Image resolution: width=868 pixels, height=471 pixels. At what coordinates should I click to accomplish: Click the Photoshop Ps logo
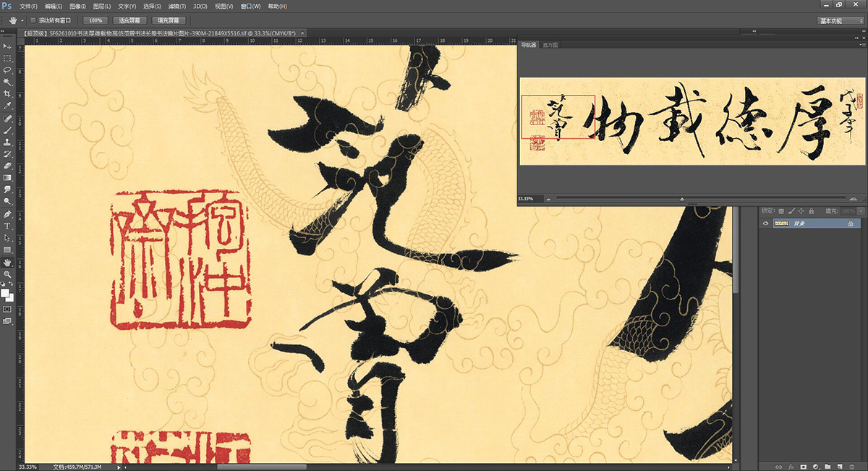[x=7, y=6]
